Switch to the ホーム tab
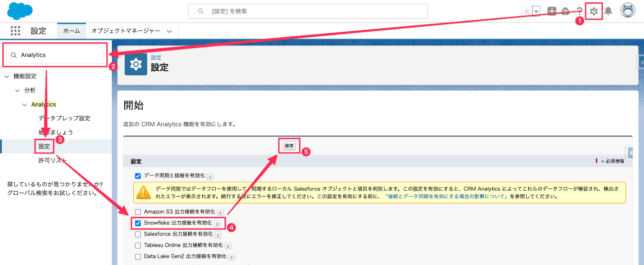644x265 pixels. pos(71,31)
